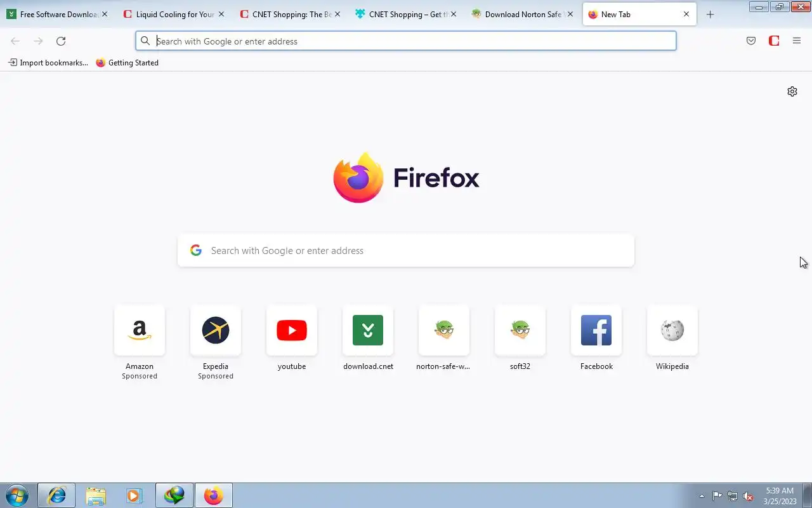Show hidden system tray icons

[x=702, y=496]
